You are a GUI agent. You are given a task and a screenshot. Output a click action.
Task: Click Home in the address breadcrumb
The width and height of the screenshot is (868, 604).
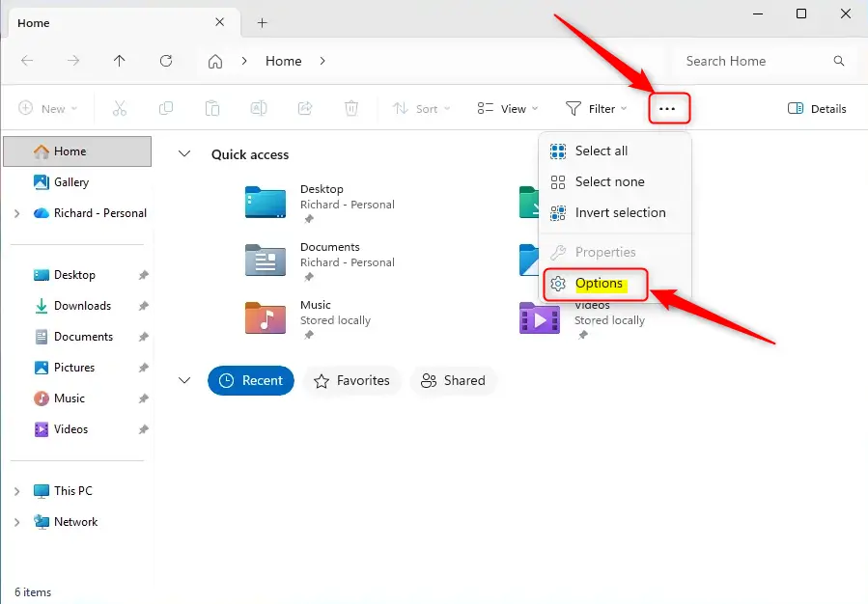point(284,61)
